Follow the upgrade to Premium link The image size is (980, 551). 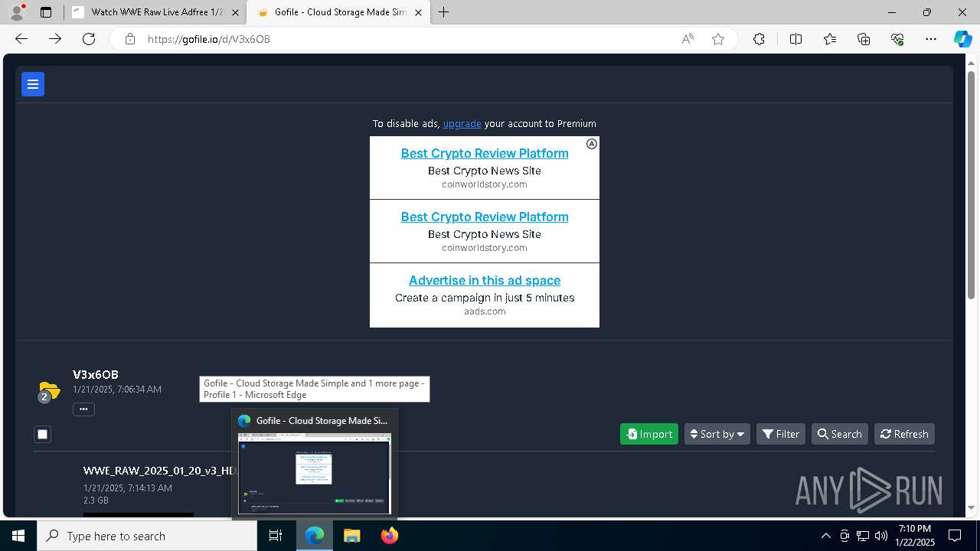[462, 123]
